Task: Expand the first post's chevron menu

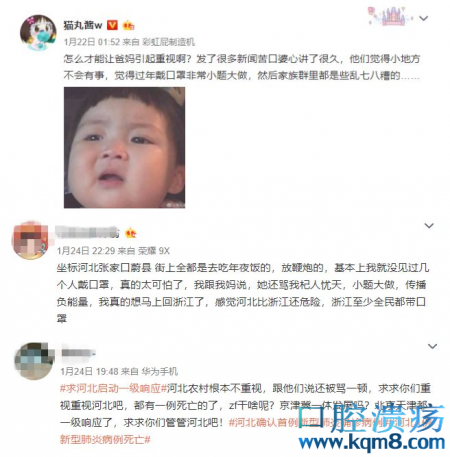Action: coord(423,18)
